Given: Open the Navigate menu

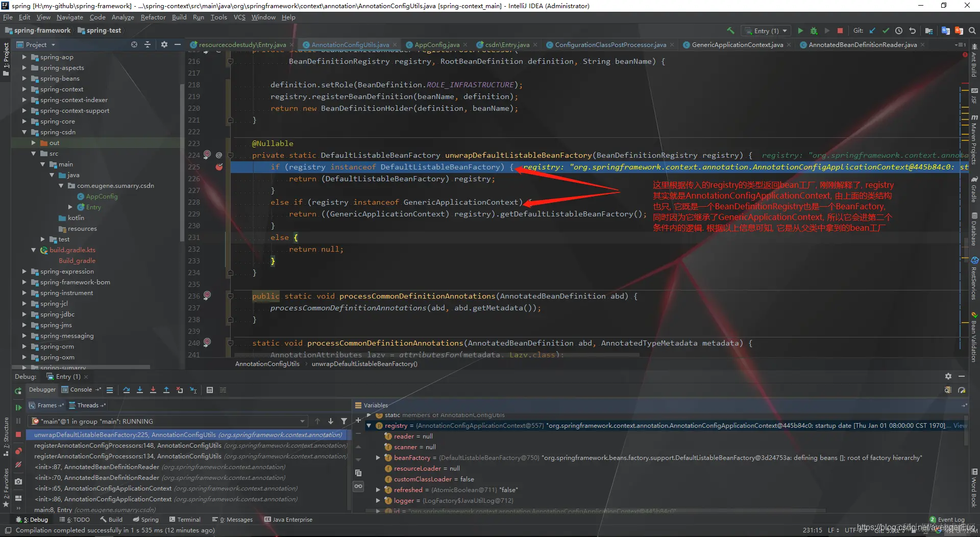Looking at the screenshot, I should 70,17.
